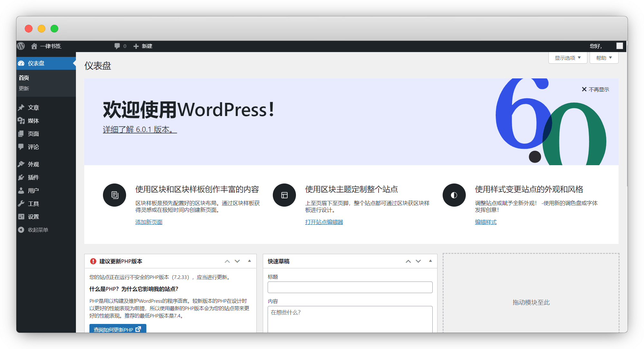Click the 编辑样式 link
This screenshot has height=349, width=644.
point(486,222)
